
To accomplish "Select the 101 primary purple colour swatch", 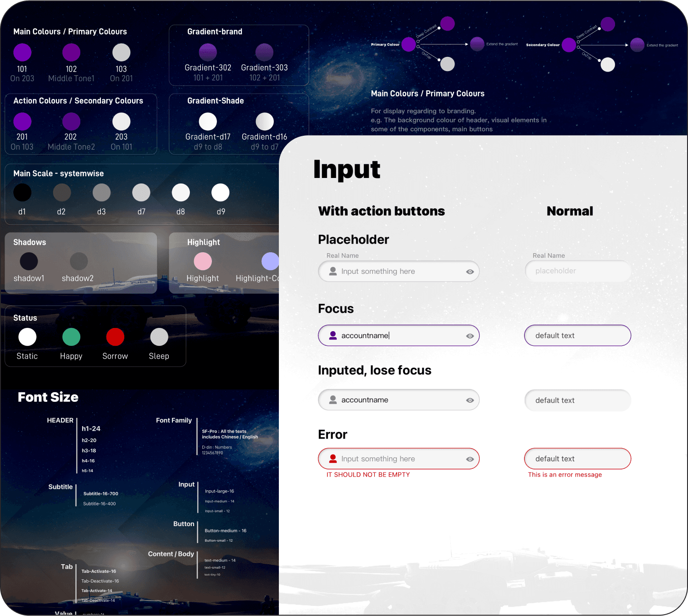I will [x=22, y=52].
